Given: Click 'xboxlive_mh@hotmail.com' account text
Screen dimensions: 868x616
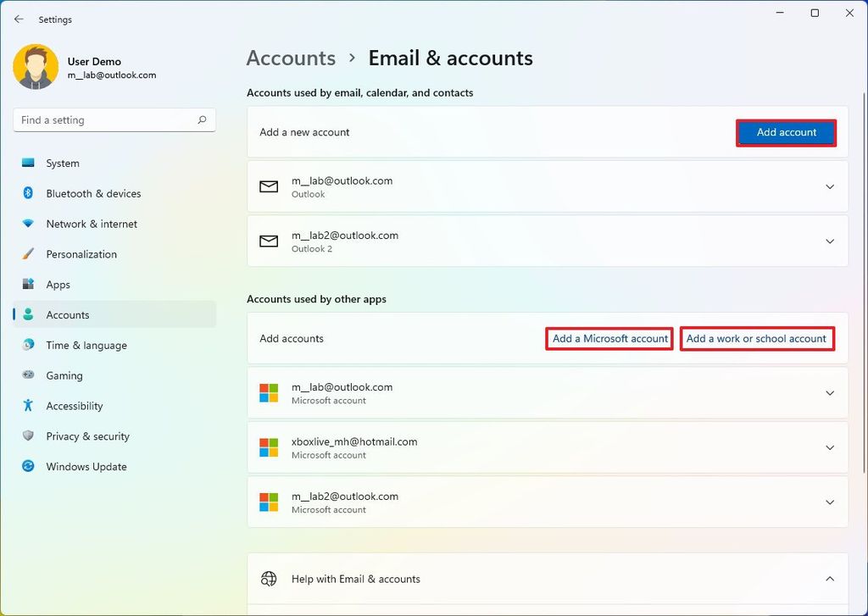Looking at the screenshot, I should click(x=354, y=441).
